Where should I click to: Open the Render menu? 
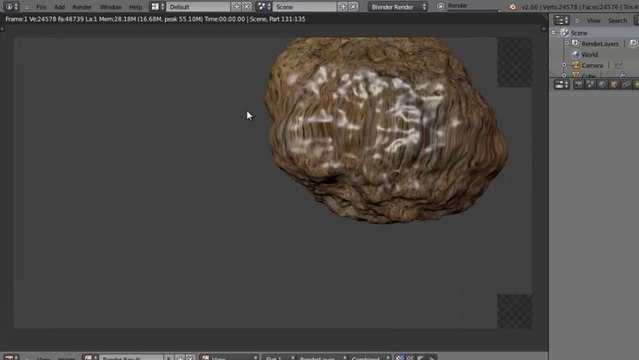coord(82,7)
